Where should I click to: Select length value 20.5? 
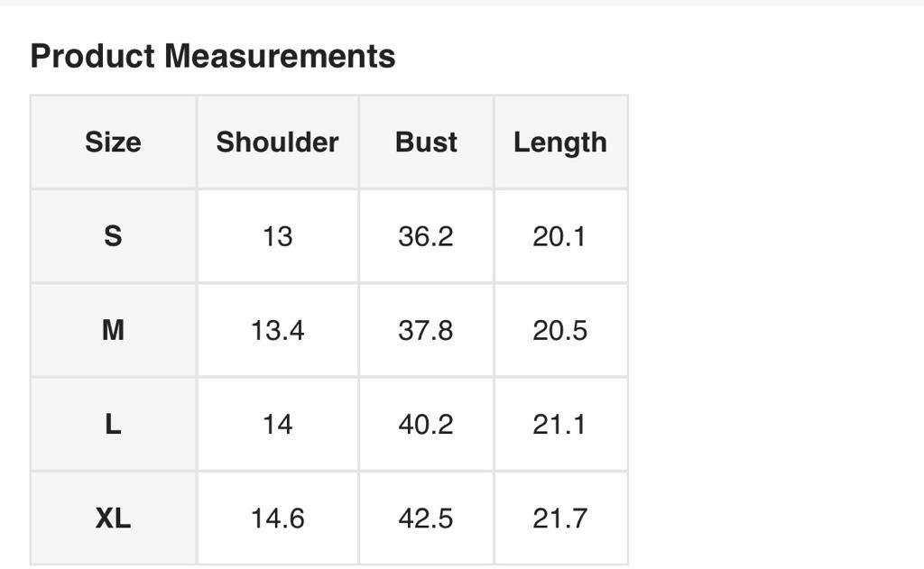point(559,330)
